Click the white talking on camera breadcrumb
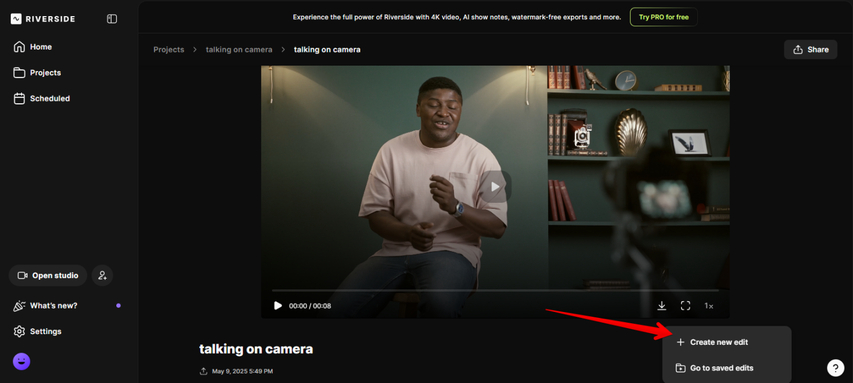Viewport: 853px width, 383px height. [327, 50]
